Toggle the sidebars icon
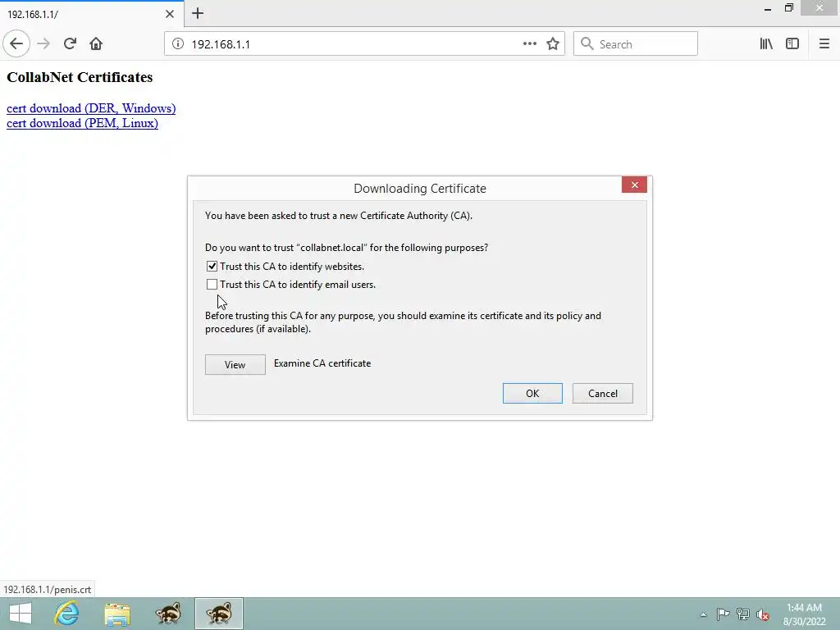840x630 pixels. click(792, 44)
